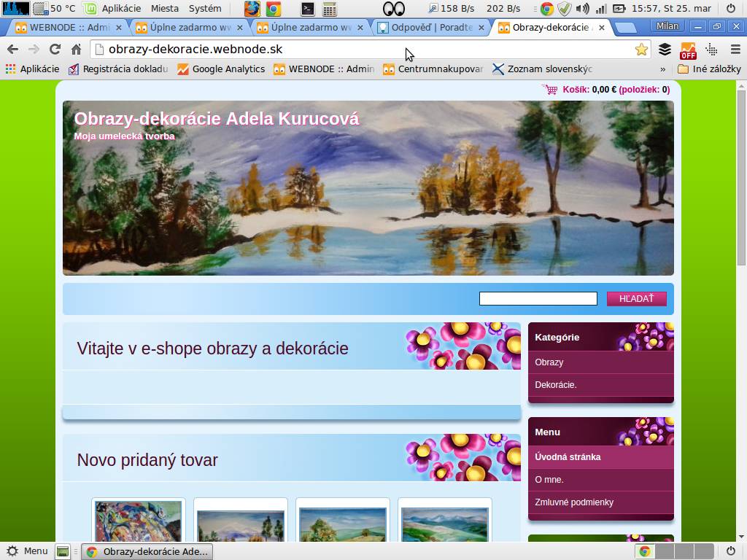Open the terminal launcher in the panel
Screen dimensions: 747x560
[308, 9]
